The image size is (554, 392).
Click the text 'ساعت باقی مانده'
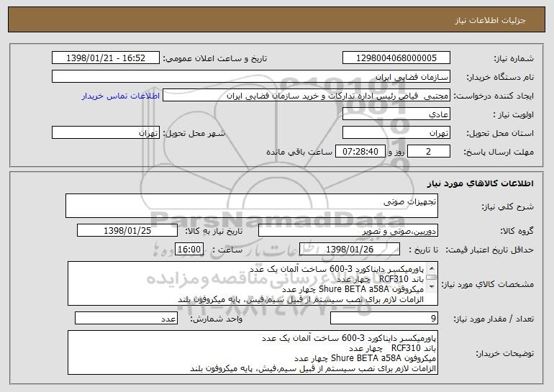(x=299, y=152)
